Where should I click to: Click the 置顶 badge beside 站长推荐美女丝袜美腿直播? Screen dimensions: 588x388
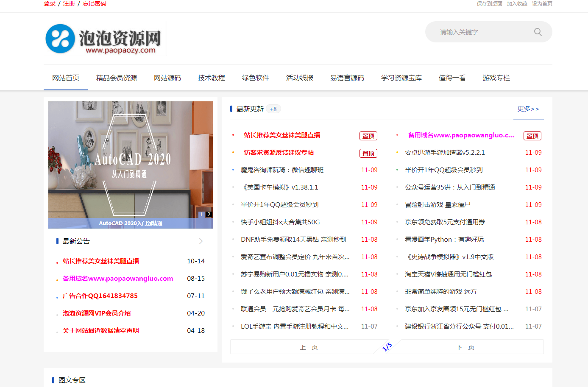(368, 136)
